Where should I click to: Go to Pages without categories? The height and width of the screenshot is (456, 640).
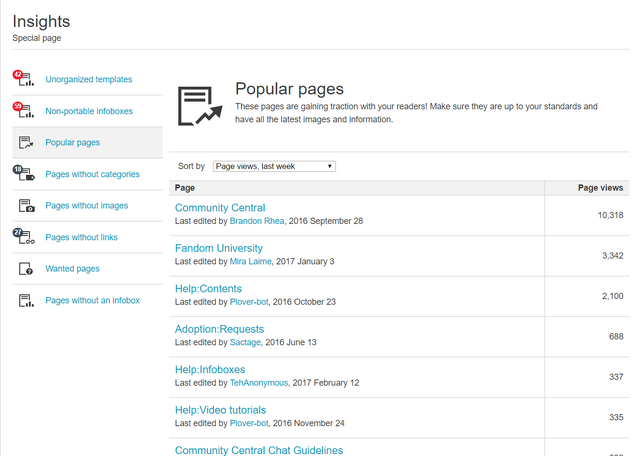coord(92,174)
